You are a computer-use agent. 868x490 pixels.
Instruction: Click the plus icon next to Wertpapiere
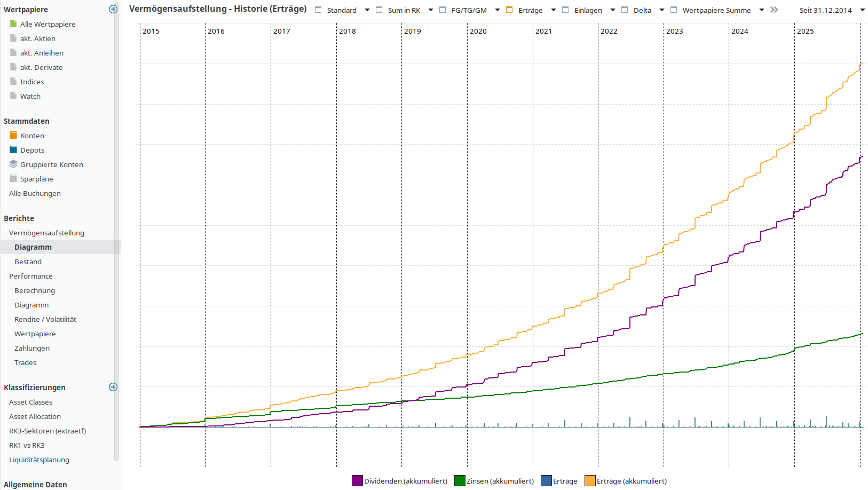[x=113, y=9]
